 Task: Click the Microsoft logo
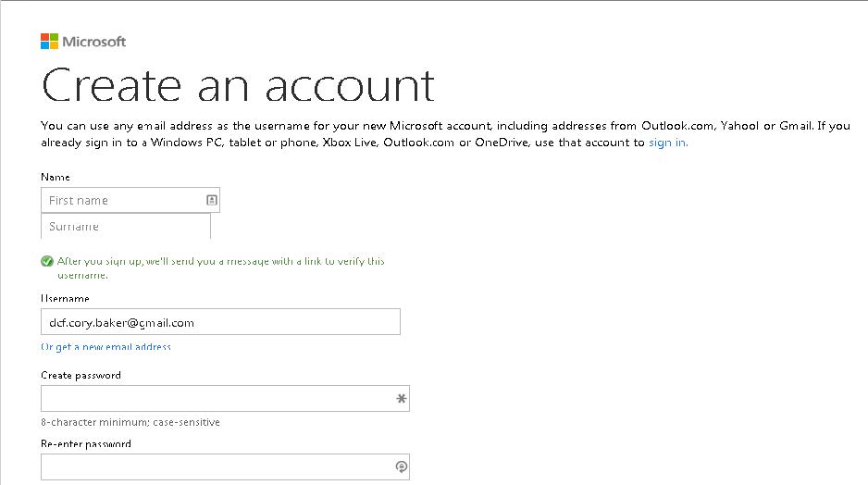click(83, 42)
